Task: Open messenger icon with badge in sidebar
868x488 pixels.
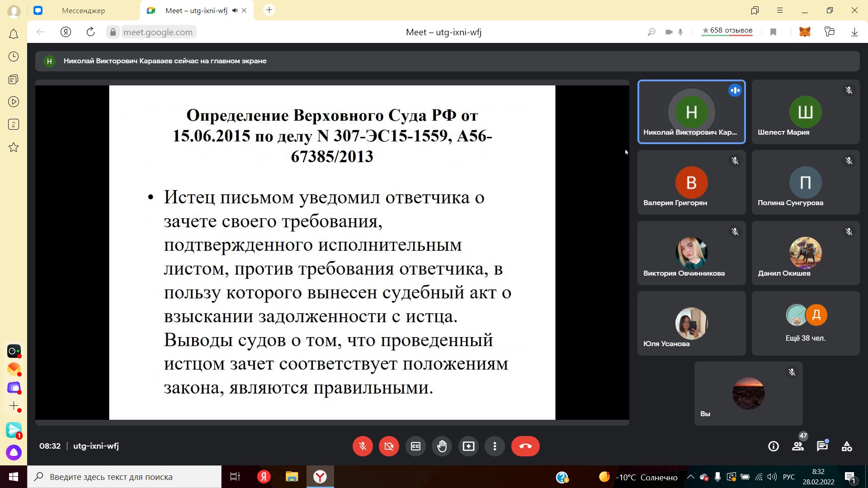Action: (14, 430)
